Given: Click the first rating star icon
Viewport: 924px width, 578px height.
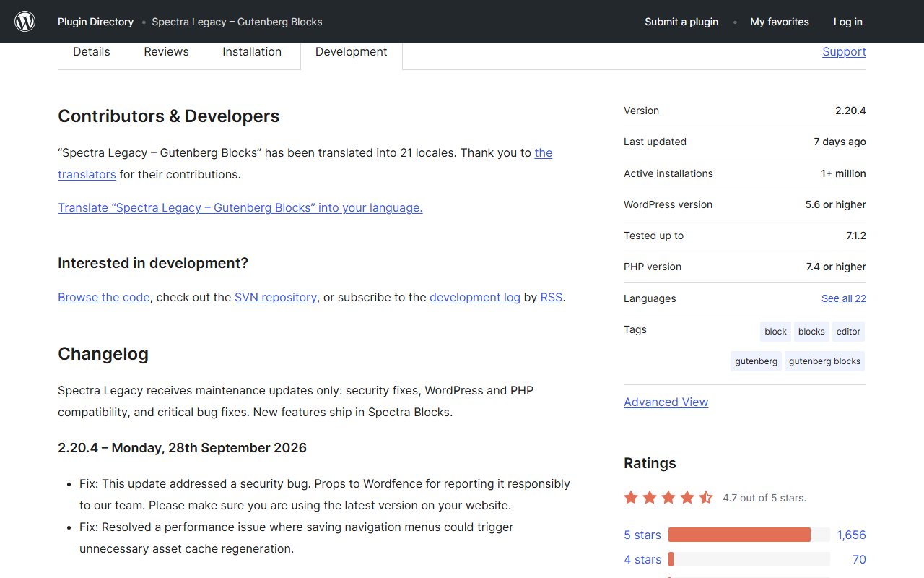Looking at the screenshot, I should [632, 497].
